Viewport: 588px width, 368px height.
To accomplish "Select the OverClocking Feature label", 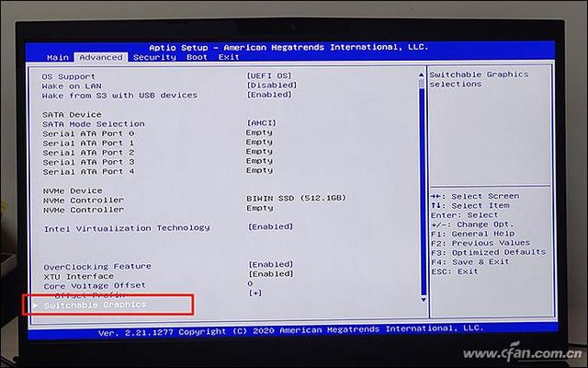I will 97,267.
